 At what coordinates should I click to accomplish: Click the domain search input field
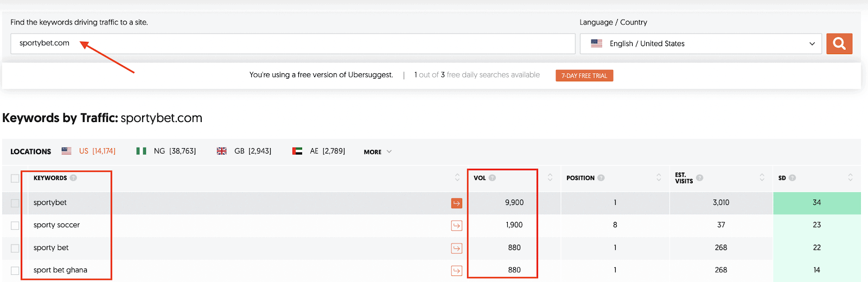click(x=293, y=43)
